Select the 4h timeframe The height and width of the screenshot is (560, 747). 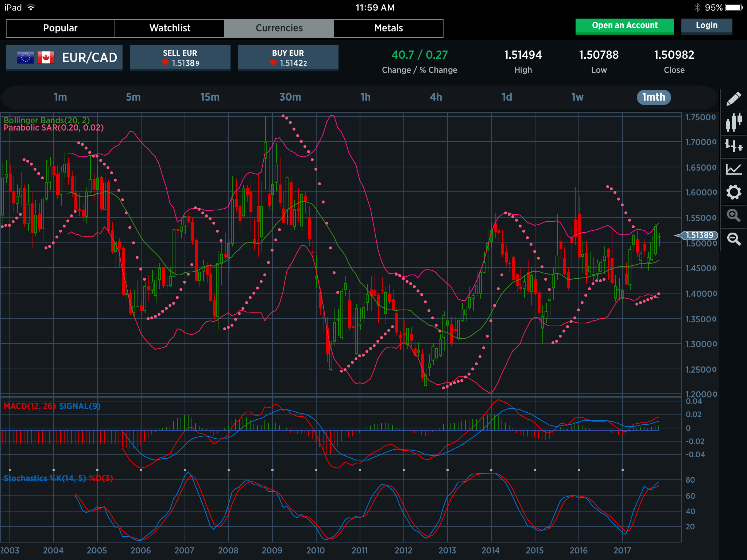436,97
